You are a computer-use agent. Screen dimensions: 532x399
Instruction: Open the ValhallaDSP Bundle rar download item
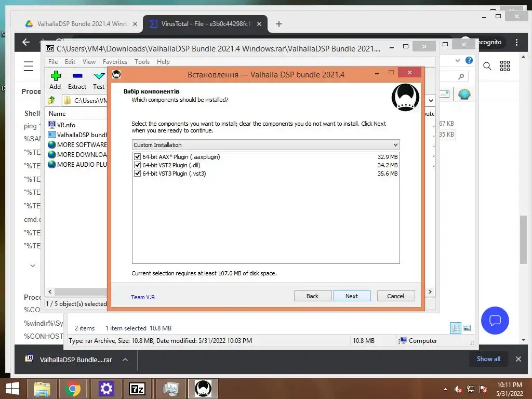(x=69, y=360)
